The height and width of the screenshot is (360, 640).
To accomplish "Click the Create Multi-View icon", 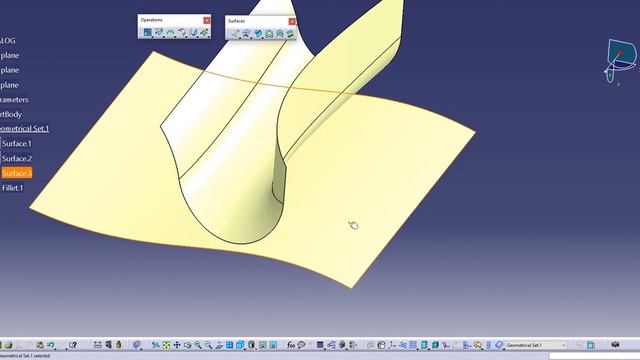I will pos(229,345).
